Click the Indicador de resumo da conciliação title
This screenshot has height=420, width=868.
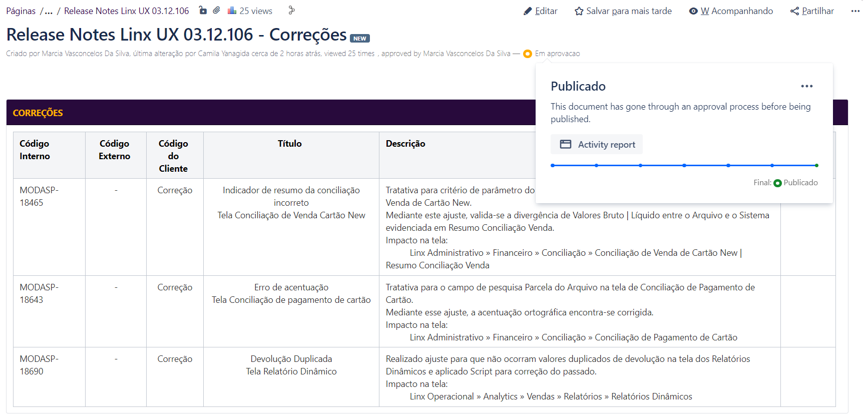[x=291, y=196]
